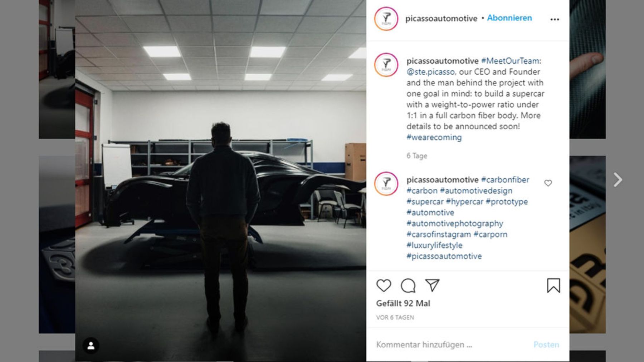
Task: Go to next post with right arrow
Action: 618,180
